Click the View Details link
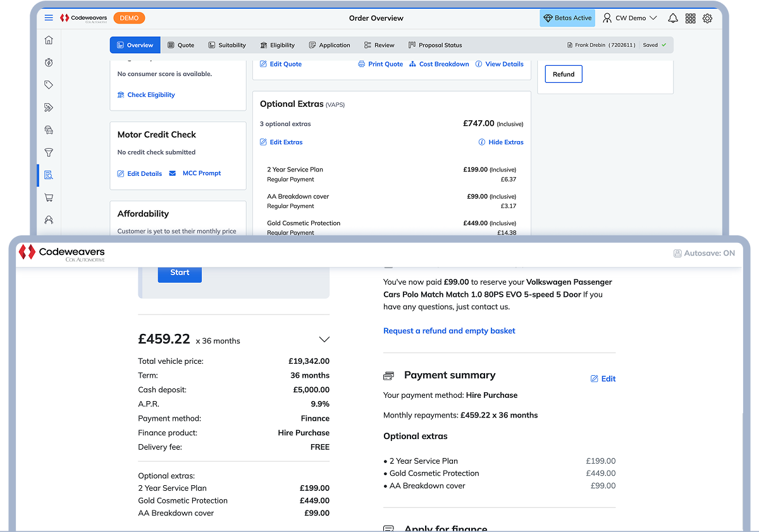This screenshot has height=532, width=759. (x=505, y=65)
